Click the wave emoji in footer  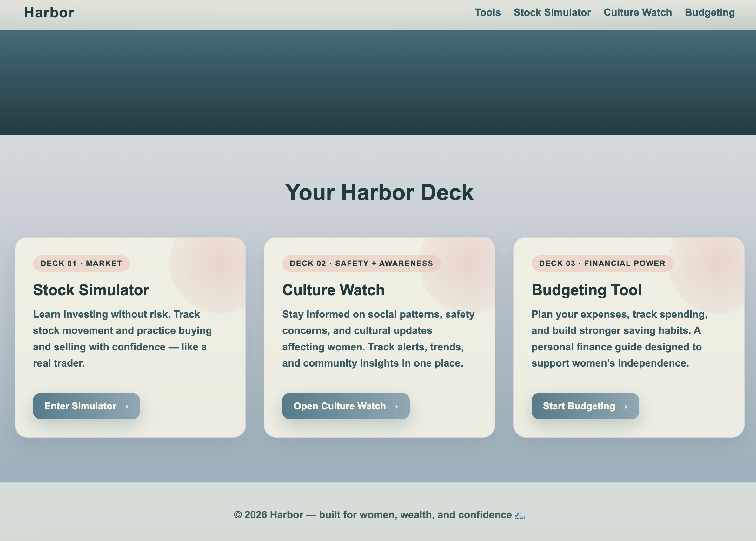pyautogui.click(x=520, y=515)
